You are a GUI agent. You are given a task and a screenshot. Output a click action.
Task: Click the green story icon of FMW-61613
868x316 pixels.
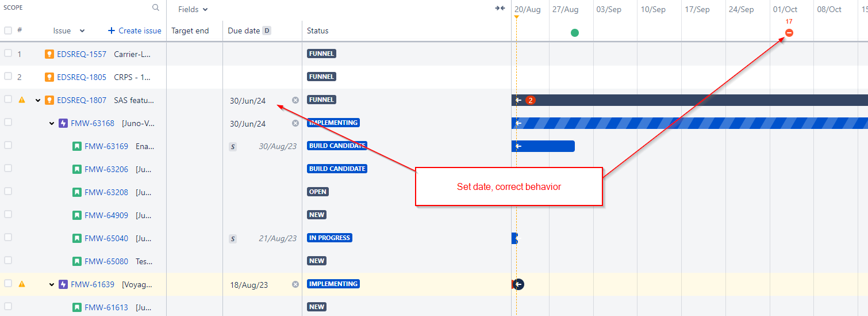point(77,307)
